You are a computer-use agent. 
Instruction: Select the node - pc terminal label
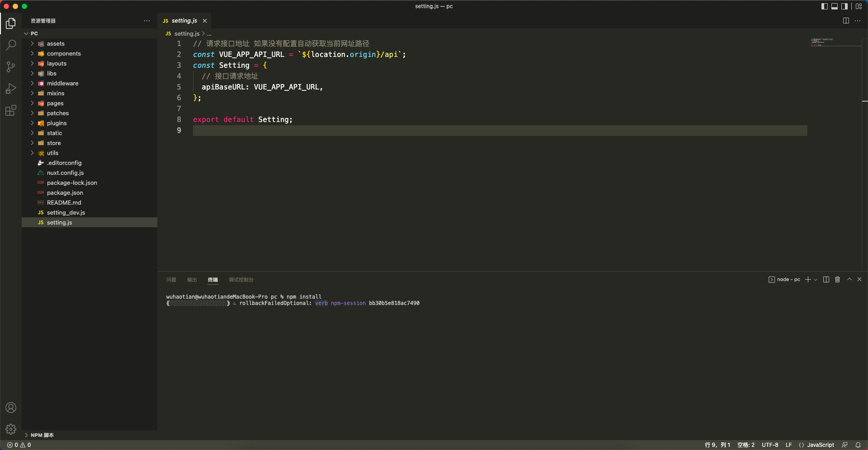coord(784,280)
